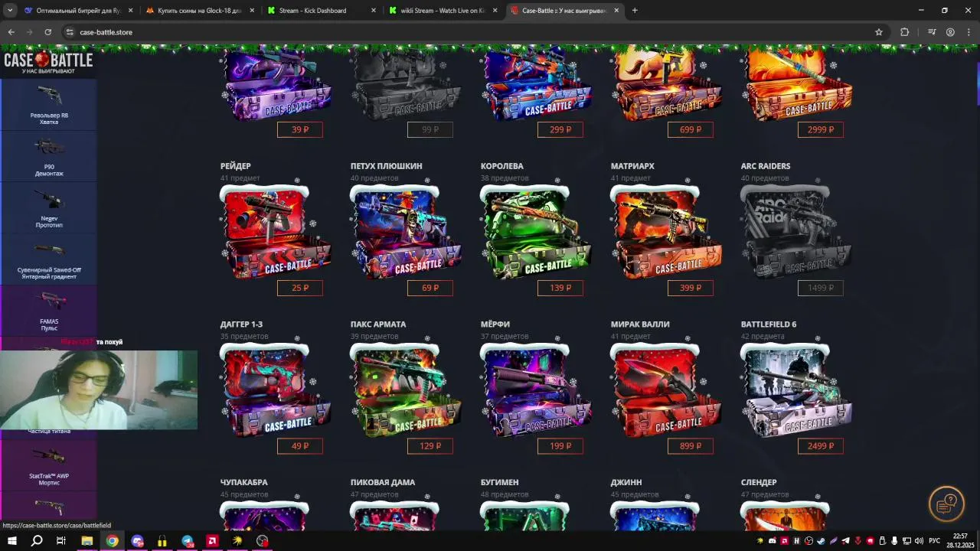The image size is (980, 551).
Task: Open the Рейдер case image
Action: click(276, 231)
